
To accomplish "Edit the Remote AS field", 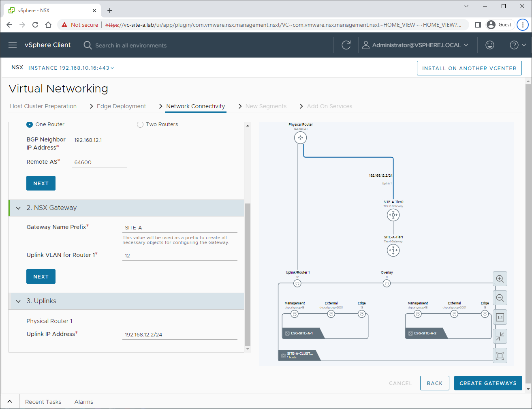I will tap(99, 162).
